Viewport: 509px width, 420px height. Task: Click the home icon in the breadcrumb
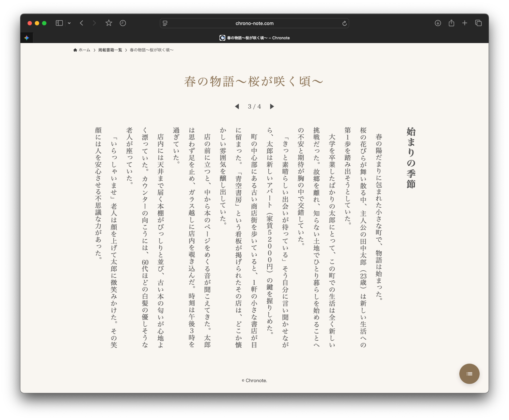(75, 50)
